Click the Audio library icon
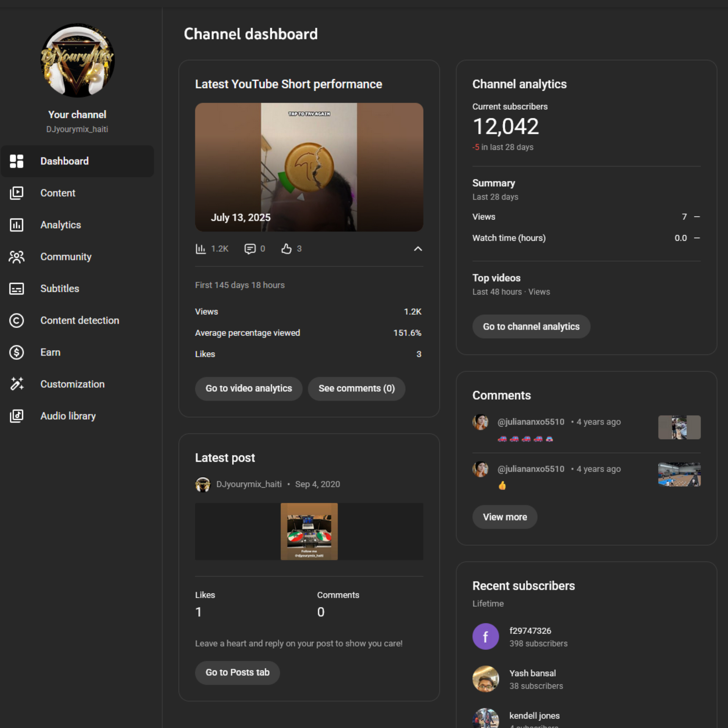Image resolution: width=728 pixels, height=728 pixels. click(x=16, y=416)
